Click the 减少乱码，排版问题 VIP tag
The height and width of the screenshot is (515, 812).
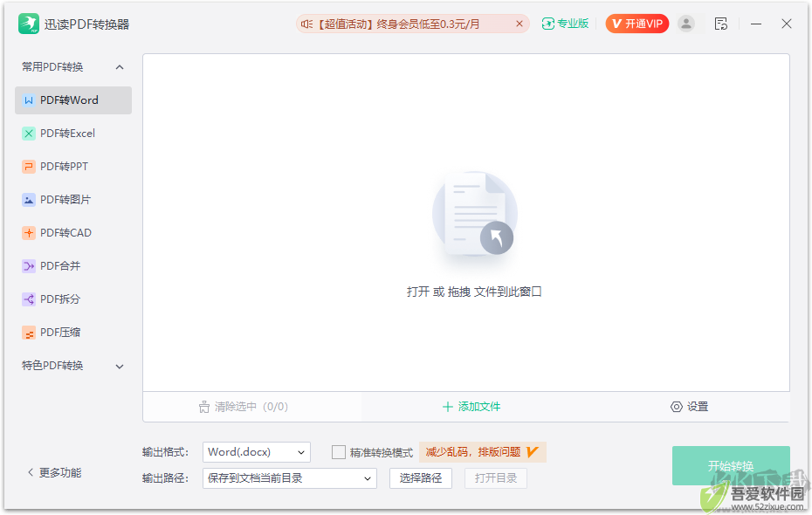(482, 452)
